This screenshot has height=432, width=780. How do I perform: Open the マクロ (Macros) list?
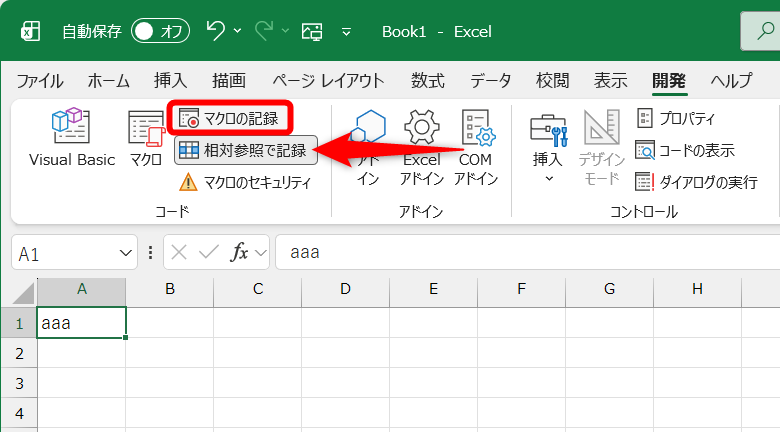tap(145, 137)
